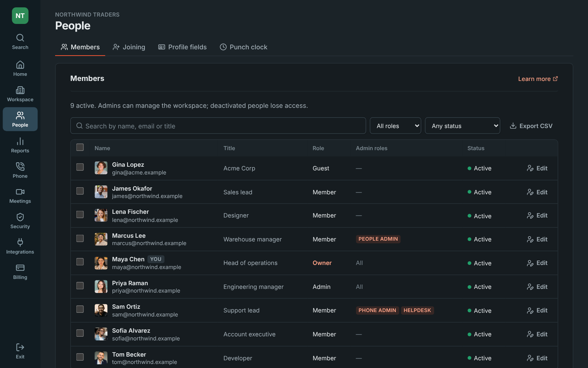Click the lena@northwind.example email

pyautogui.click(x=145, y=220)
